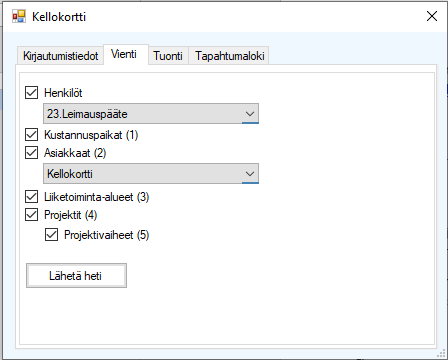The height and width of the screenshot is (360, 448).
Task: Toggle the Projektivaiheet (5) checkbox
Action: (51, 235)
